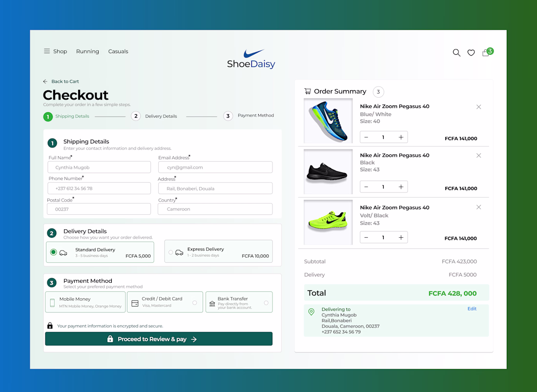
Task: Open the blue Pegasus shoe thumbnail
Action: click(x=328, y=121)
